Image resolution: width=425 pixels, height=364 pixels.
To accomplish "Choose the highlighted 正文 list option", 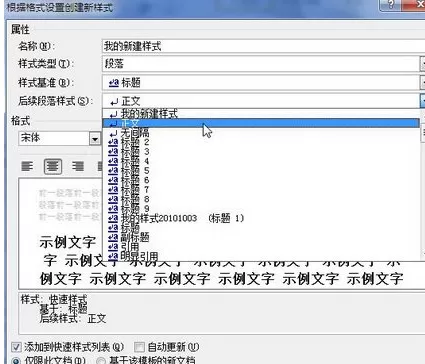I will (x=261, y=123).
